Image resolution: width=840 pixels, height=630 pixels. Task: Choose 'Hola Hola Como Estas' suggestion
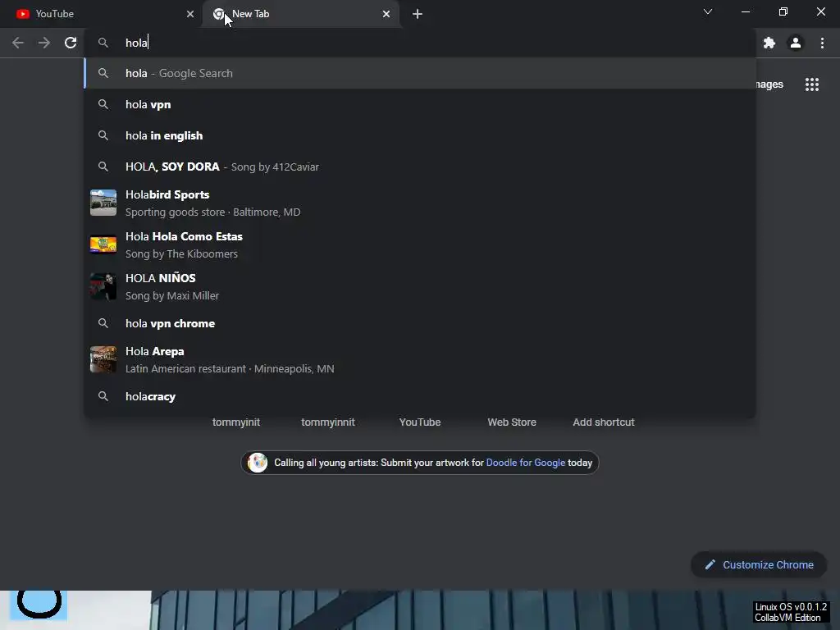420,244
